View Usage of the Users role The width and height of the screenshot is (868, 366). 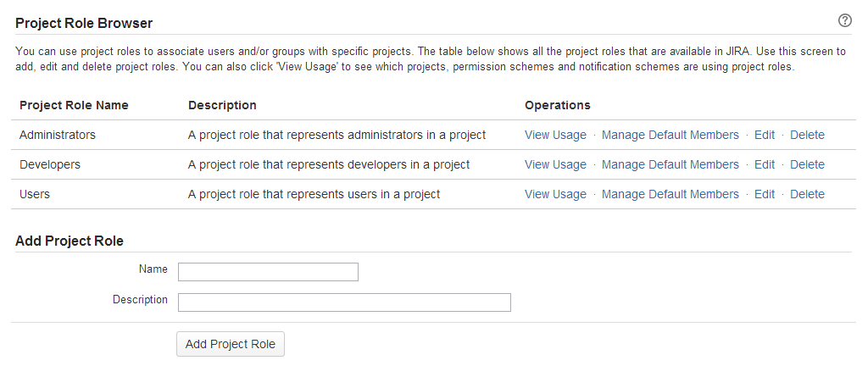click(555, 194)
